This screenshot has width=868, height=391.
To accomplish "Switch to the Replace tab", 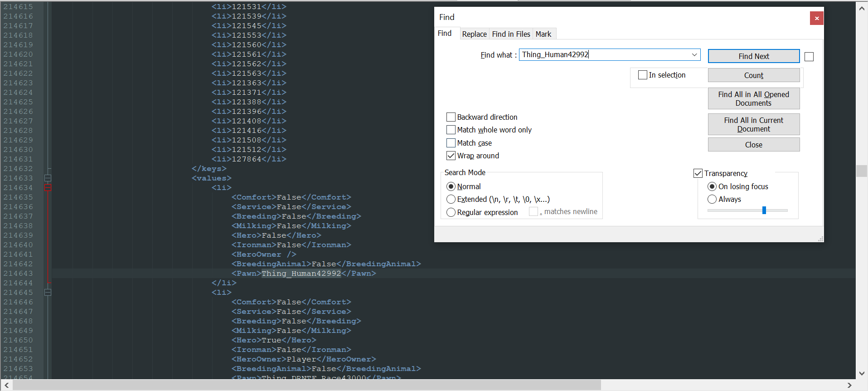I will pyautogui.click(x=474, y=34).
